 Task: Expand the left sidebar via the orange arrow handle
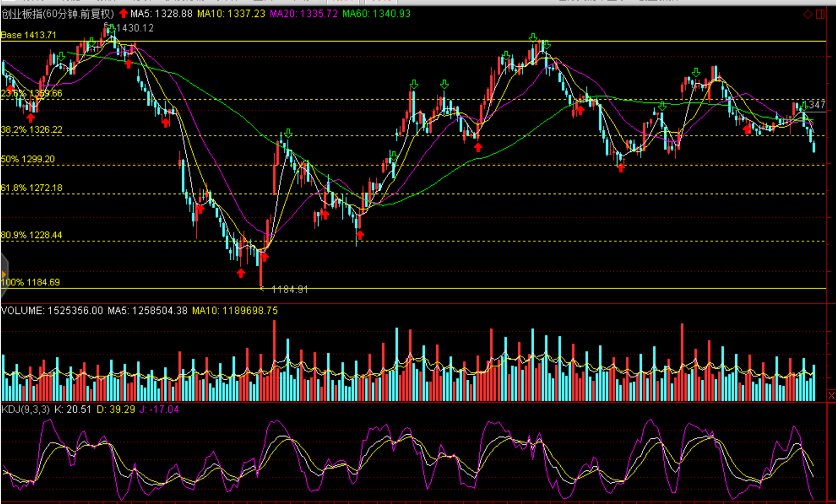click(4, 274)
